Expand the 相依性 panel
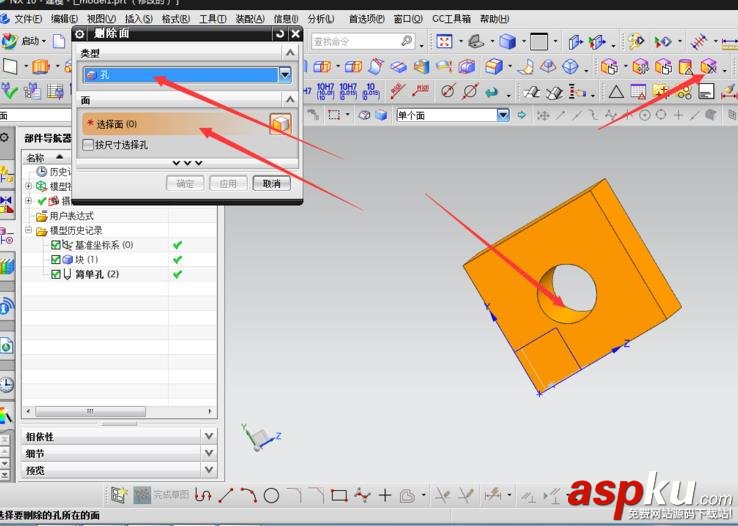This screenshot has height=526, width=738. 209,437
